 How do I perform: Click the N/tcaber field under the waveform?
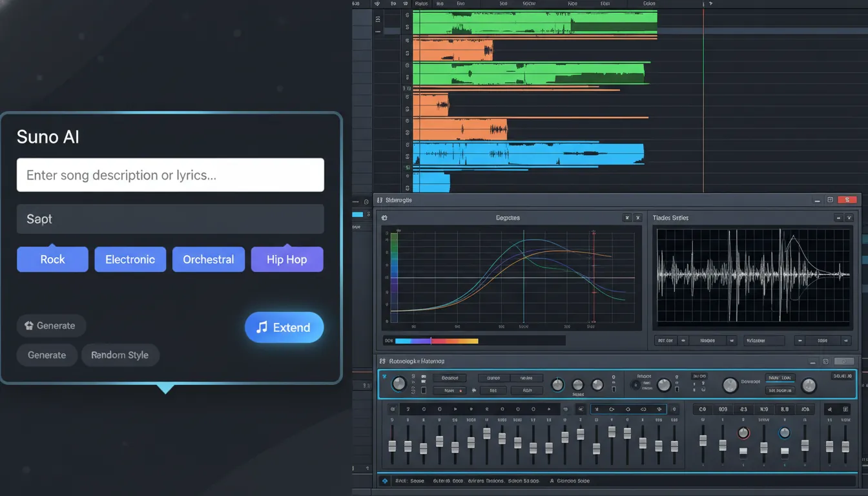point(765,340)
